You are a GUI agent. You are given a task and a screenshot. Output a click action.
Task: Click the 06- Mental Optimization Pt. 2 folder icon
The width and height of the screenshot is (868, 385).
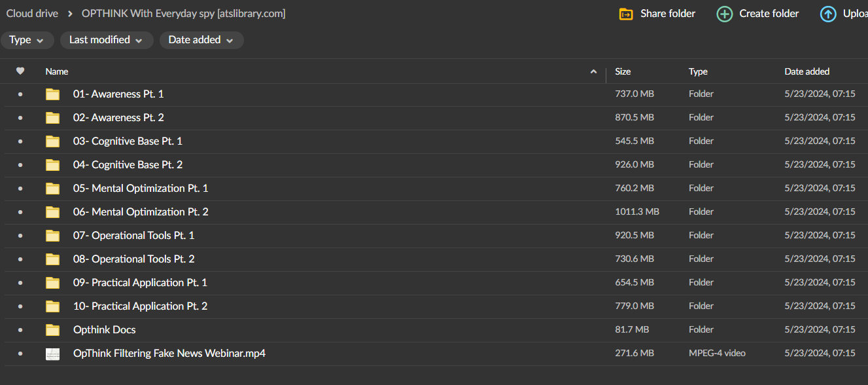click(53, 212)
